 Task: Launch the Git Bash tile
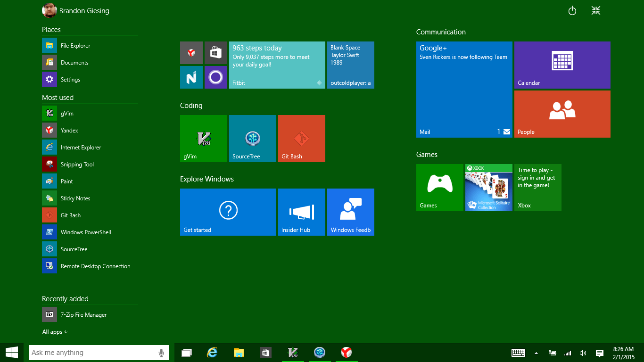tap(302, 139)
